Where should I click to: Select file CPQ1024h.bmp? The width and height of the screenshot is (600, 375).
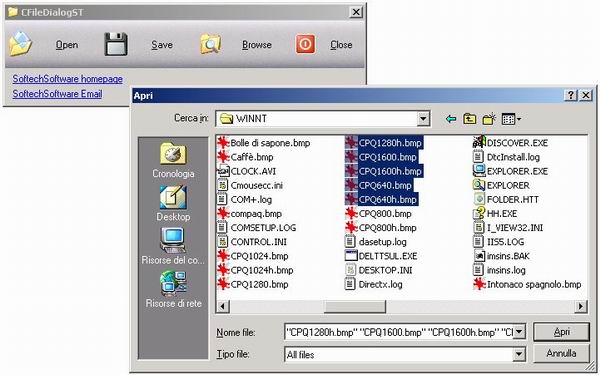click(255, 270)
